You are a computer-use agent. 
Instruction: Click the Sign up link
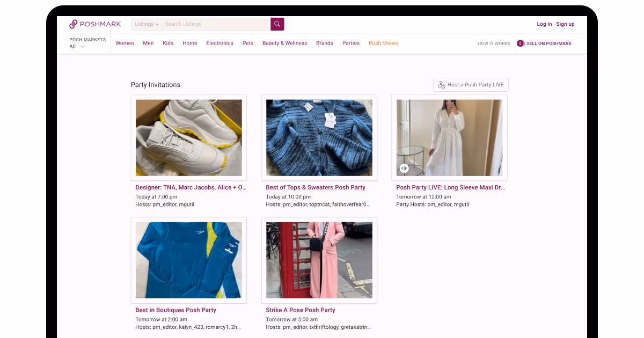565,24
